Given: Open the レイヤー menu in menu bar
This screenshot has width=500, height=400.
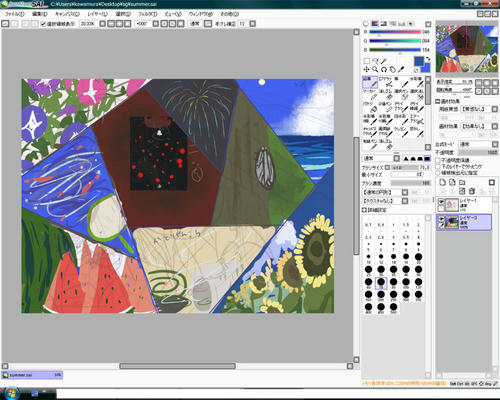Looking at the screenshot, I should (x=97, y=14).
